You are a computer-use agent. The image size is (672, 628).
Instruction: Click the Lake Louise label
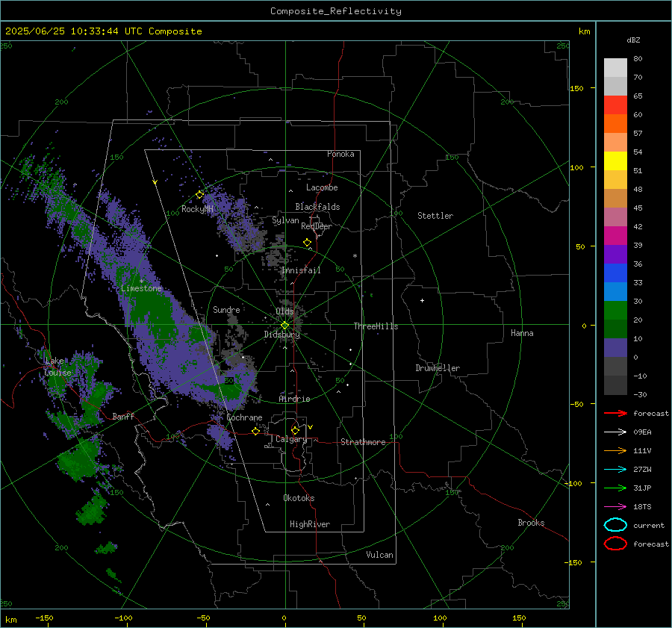(57, 367)
